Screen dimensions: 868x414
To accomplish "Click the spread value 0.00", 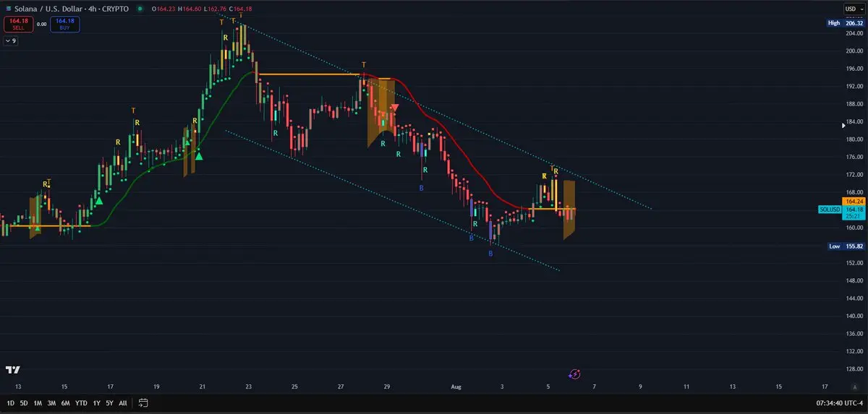I will [41, 24].
